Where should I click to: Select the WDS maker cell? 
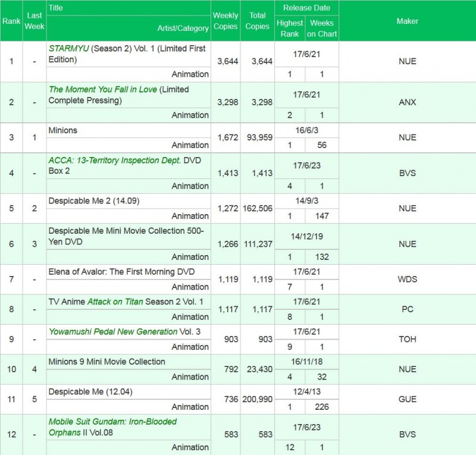(x=407, y=280)
